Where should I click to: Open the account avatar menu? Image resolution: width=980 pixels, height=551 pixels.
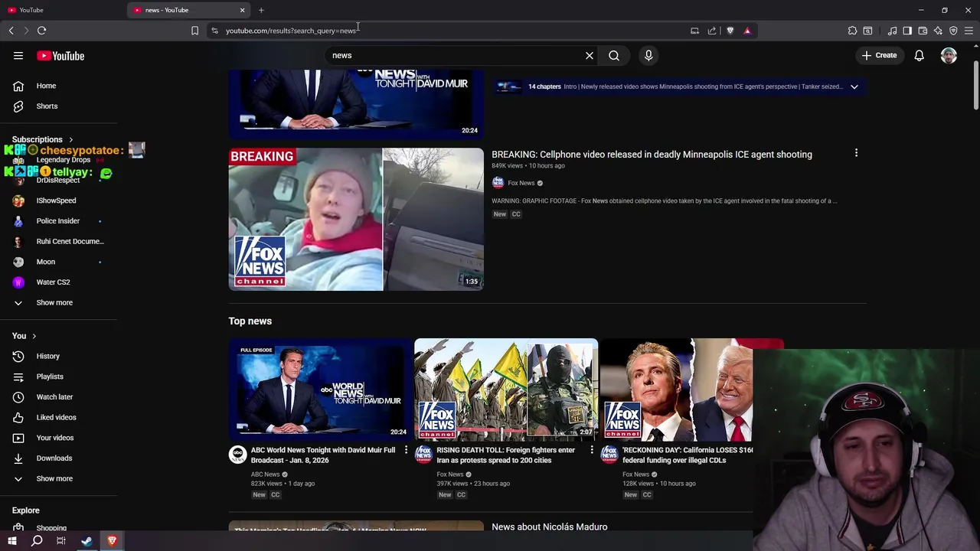pyautogui.click(x=949, y=55)
